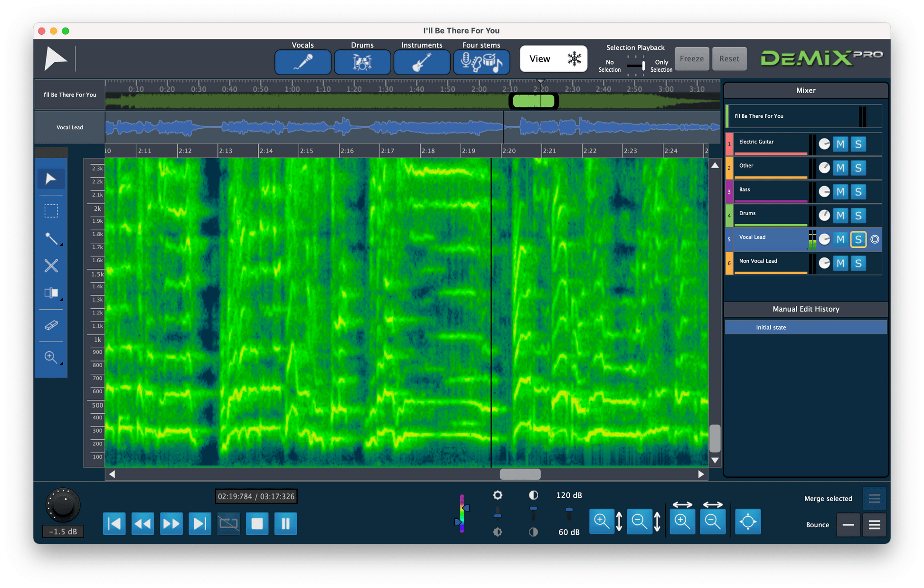The height and width of the screenshot is (588, 924).
Task: Click the fit-to-view navigation icon
Action: pyautogui.click(x=748, y=521)
